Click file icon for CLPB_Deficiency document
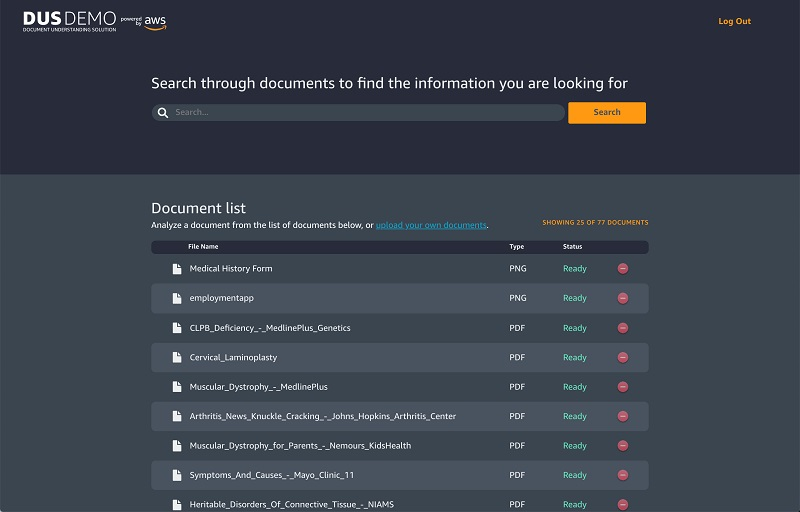 [177, 328]
